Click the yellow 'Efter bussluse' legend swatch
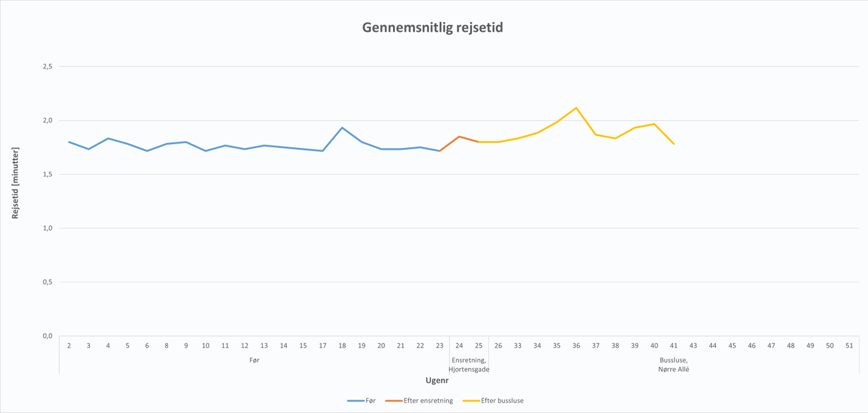 [471, 401]
